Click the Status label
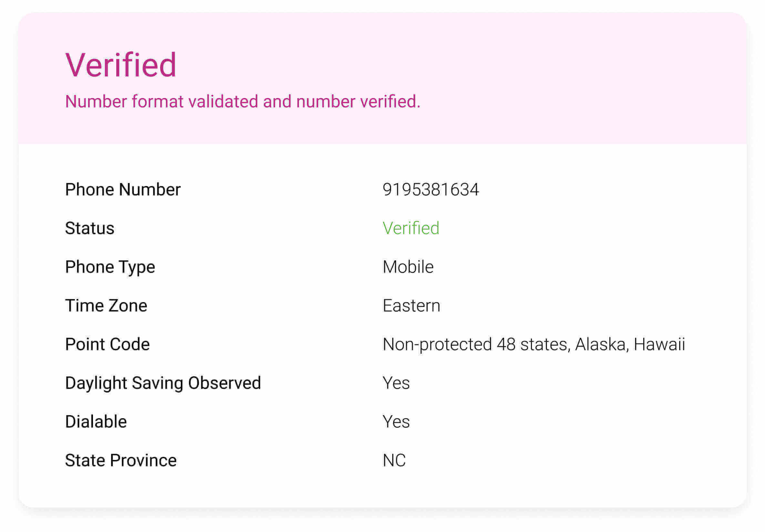The image size is (765, 532). [x=90, y=228]
